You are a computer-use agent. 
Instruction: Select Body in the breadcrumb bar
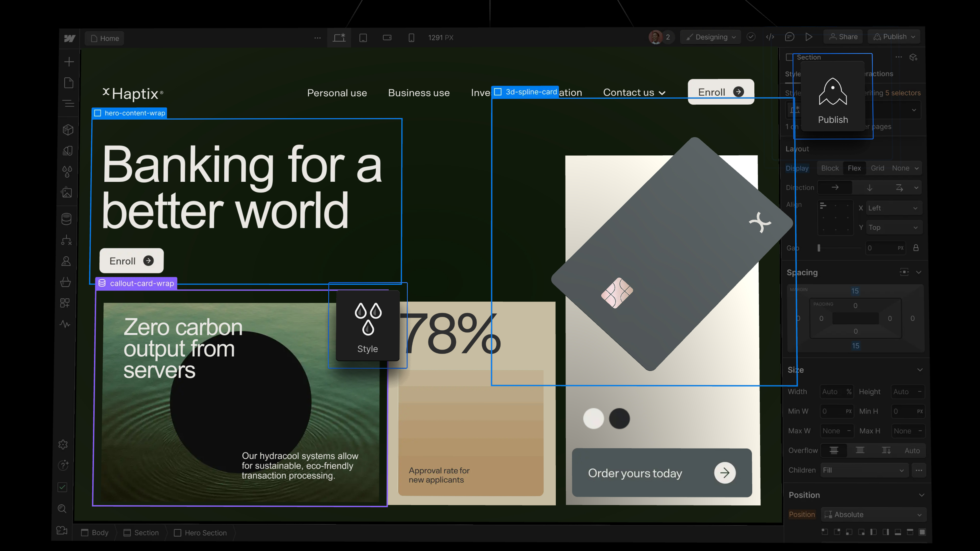(95, 532)
